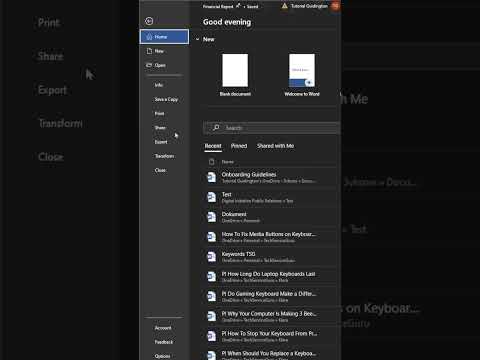Click Word icon beside Test

212,197
